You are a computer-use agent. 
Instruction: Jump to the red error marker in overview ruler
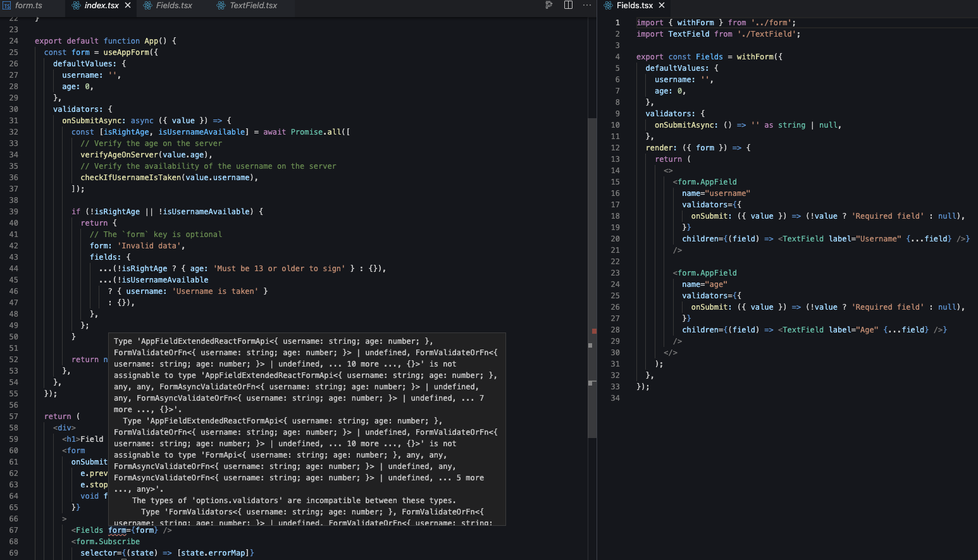tap(594, 331)
